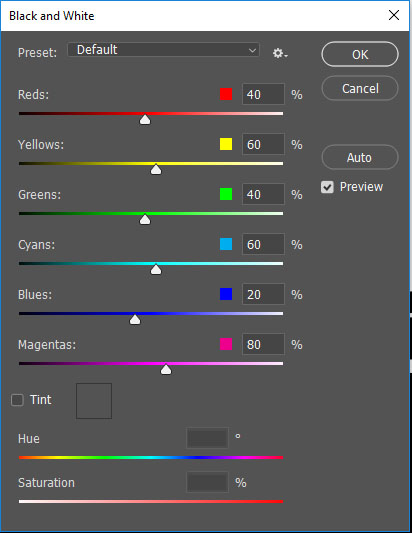Screen dimensions: 412x533
Task: Enable the Tint checkbox
Action: coord(17,400)
